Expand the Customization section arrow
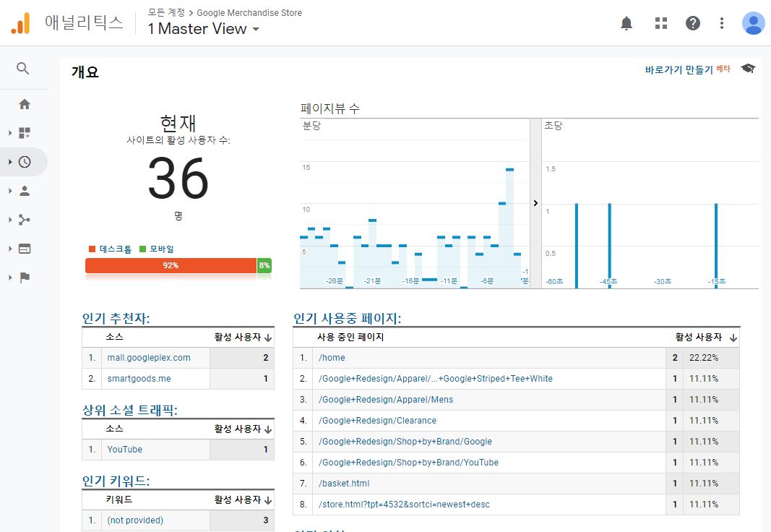 [x=10, y=133]
